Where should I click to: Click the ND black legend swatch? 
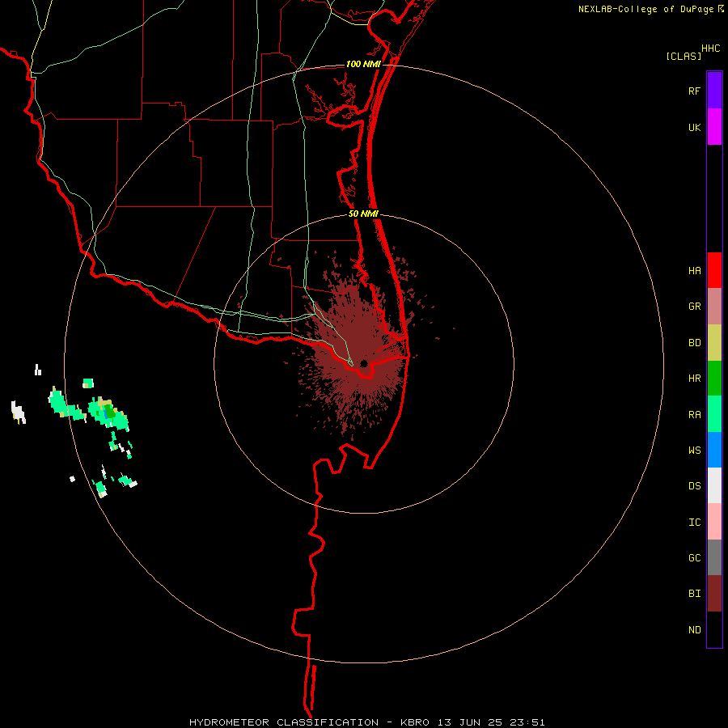click(714, 629)
